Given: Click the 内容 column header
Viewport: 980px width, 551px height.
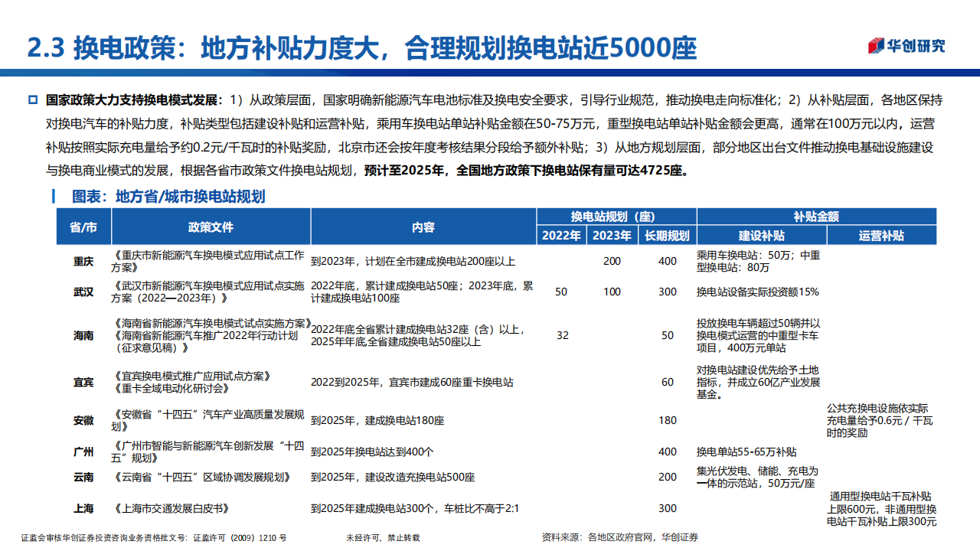Looking at the screenshot, I should coord(423,227).
